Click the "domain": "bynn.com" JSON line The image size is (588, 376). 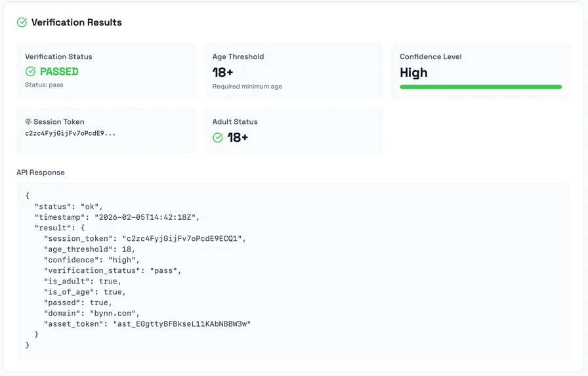pyautogui.click(x=91, y=313)
